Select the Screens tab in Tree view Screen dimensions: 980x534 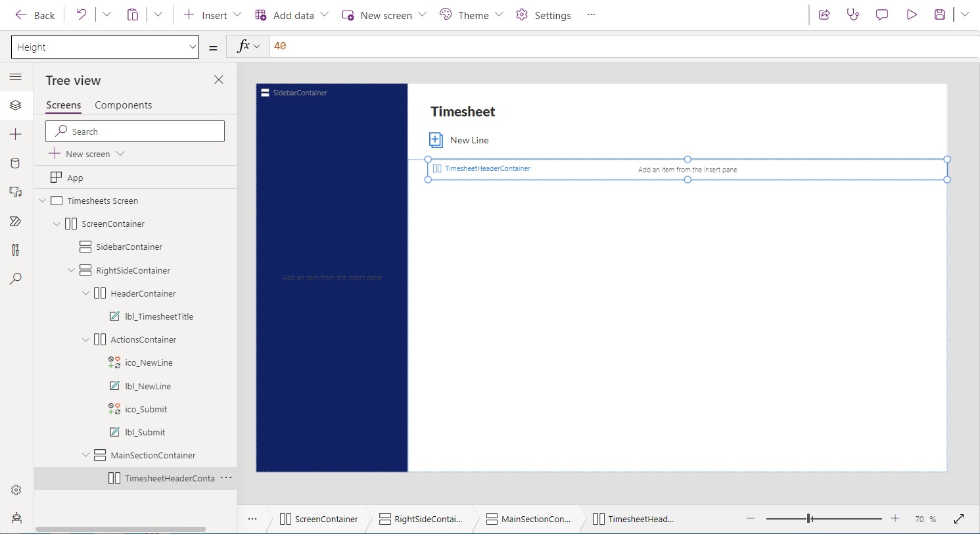[x=63, y=105]
